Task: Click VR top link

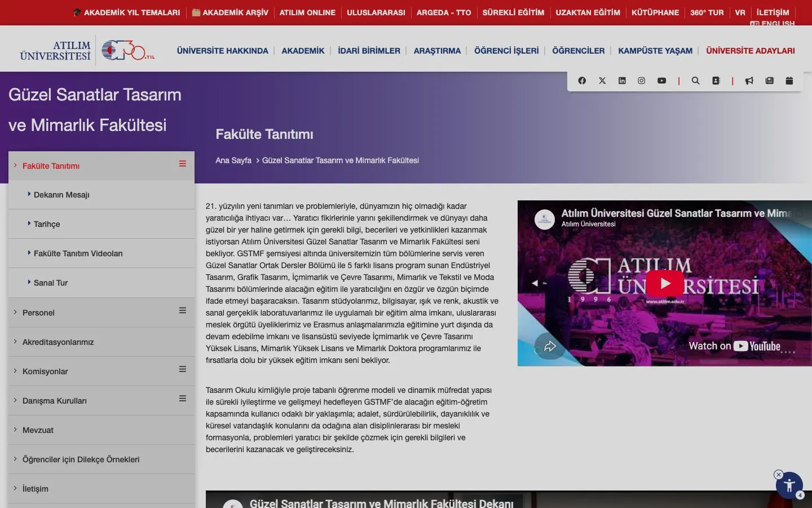Action: point(740,12)
